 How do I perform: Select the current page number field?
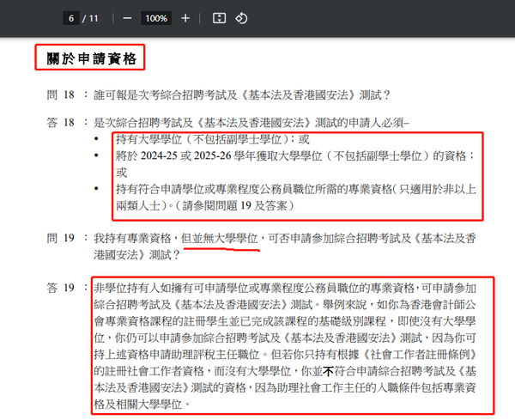pyautogui.click(x=71, y=18)
